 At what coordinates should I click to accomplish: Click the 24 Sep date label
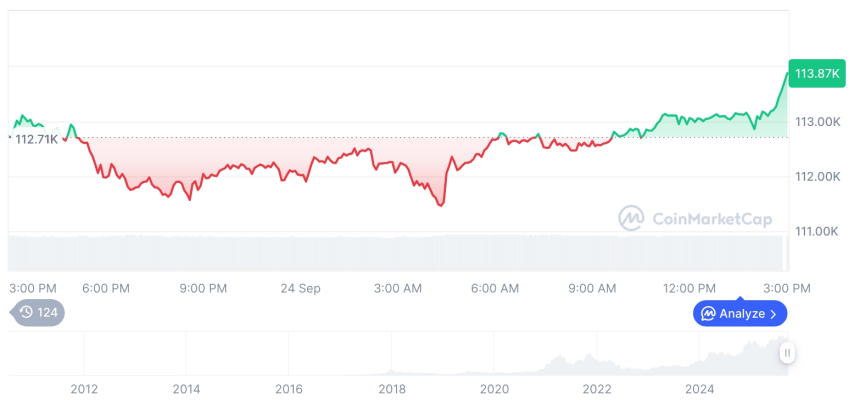pyautogui.click(x=300, y=288)
